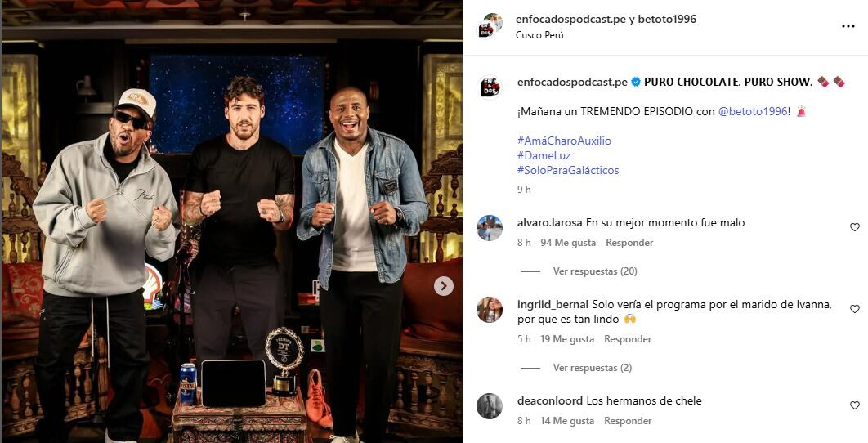868x443 pixels.
Task: View the 94 Me gusta likes list
Action: tap(568, 243)
